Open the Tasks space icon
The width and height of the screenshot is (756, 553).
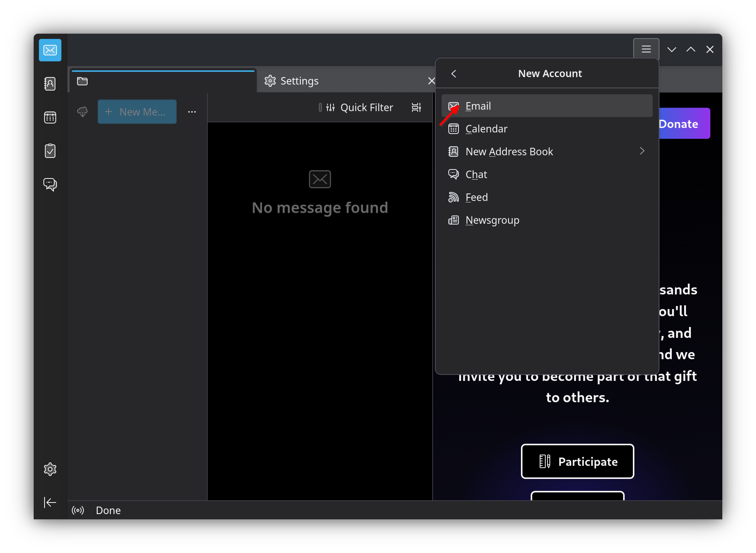tap(50, 151)
